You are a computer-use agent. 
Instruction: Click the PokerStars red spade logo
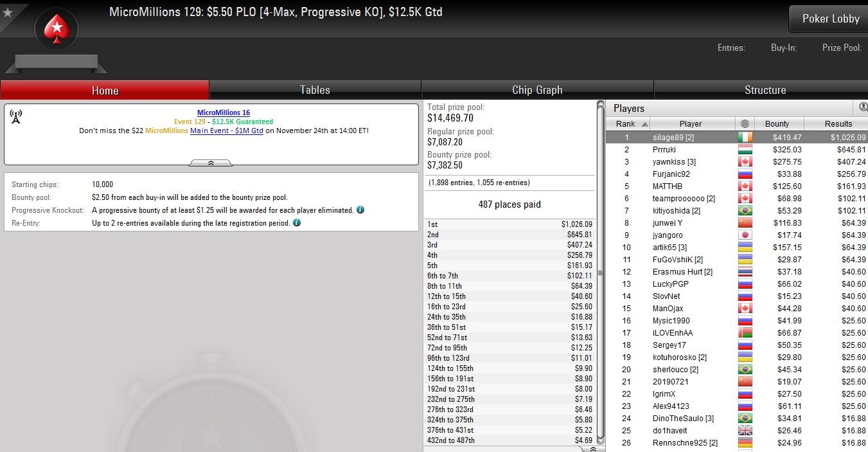coord(57,28)
